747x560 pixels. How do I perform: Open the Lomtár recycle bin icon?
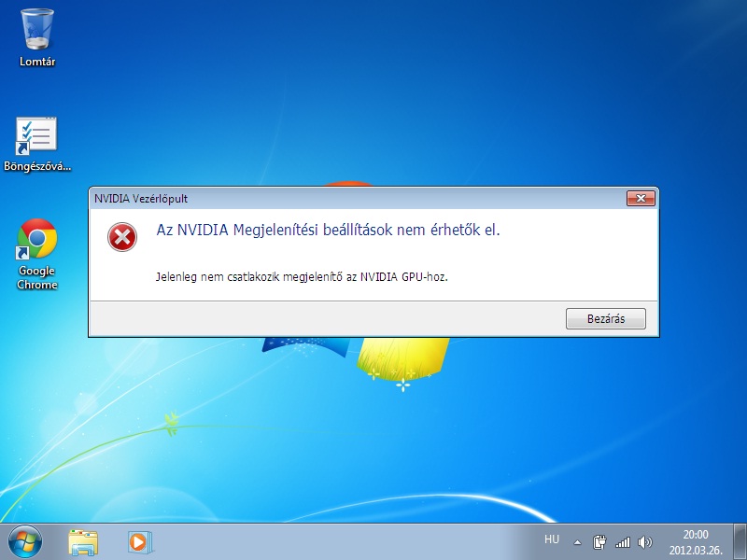pos(37,37)
